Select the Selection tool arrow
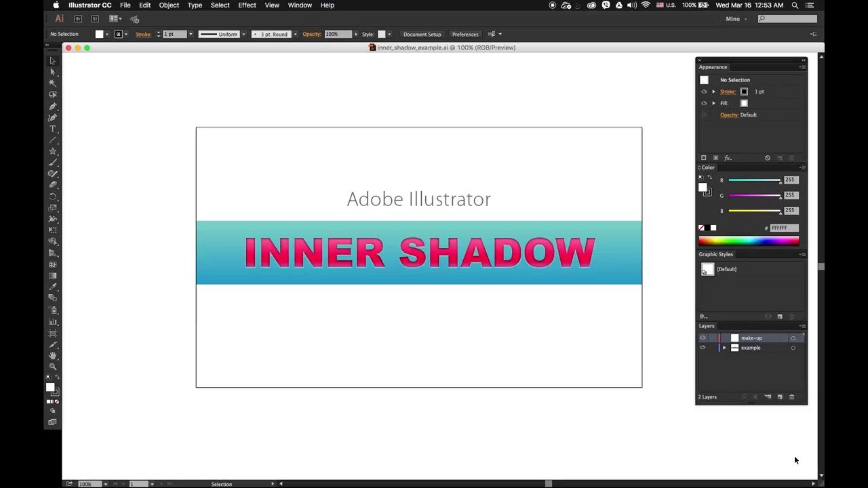Screen dimensions: 868x488 [x=53, y=61]
